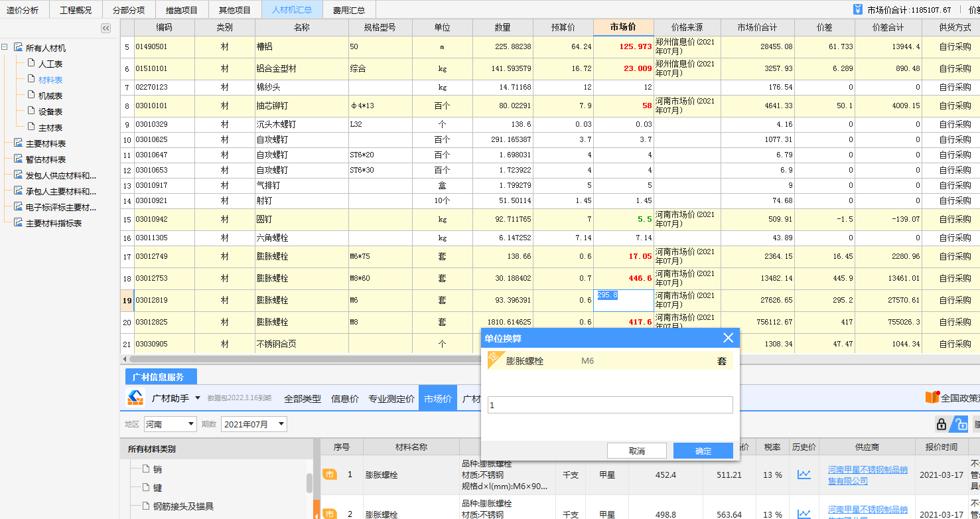980x519 pixels.
Task: Collapse the 所有人材机 tree node
Action: point(5,48)
